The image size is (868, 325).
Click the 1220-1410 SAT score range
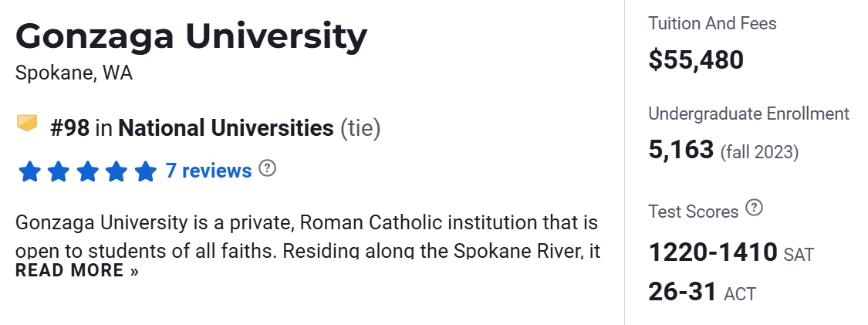click(x=713, y=252)
